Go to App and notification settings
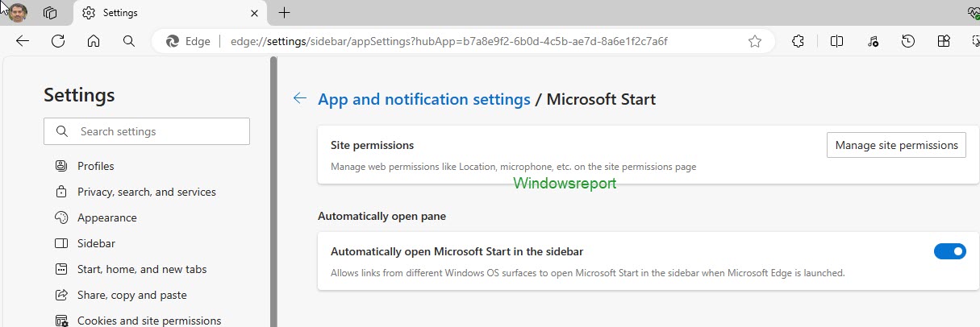Image resolution: width=980 pixels, height=327 pixels. 424,99
